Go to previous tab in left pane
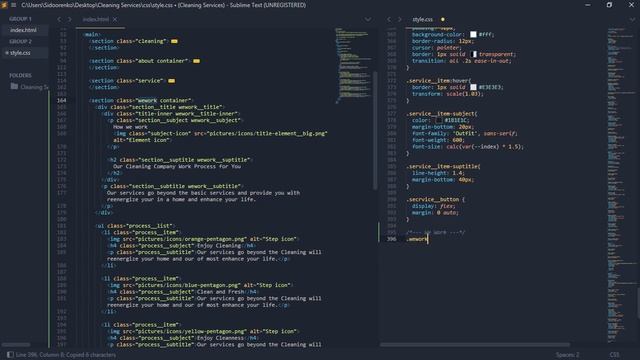 click(59, 19)
